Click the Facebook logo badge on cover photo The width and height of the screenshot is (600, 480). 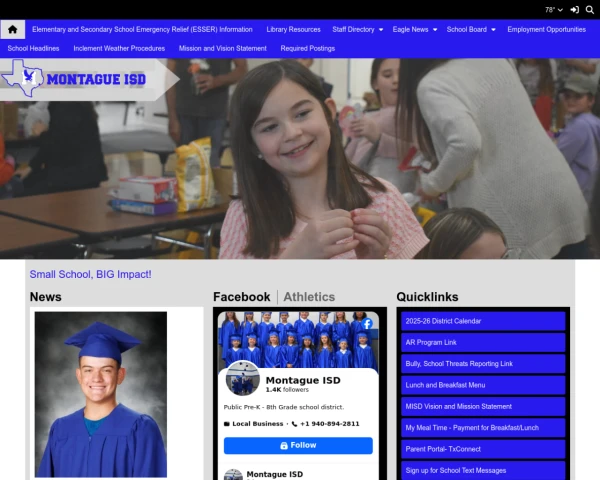click(367, 324)
